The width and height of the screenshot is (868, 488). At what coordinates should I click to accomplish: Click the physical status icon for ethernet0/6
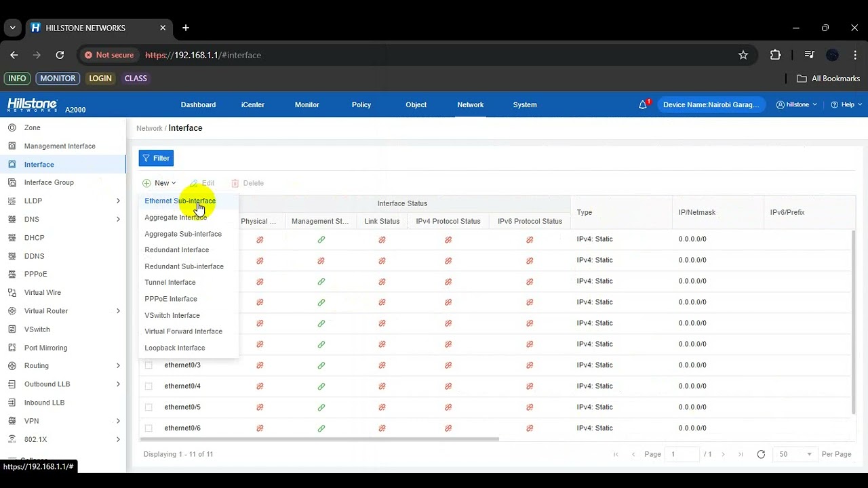tap(260, 428)
